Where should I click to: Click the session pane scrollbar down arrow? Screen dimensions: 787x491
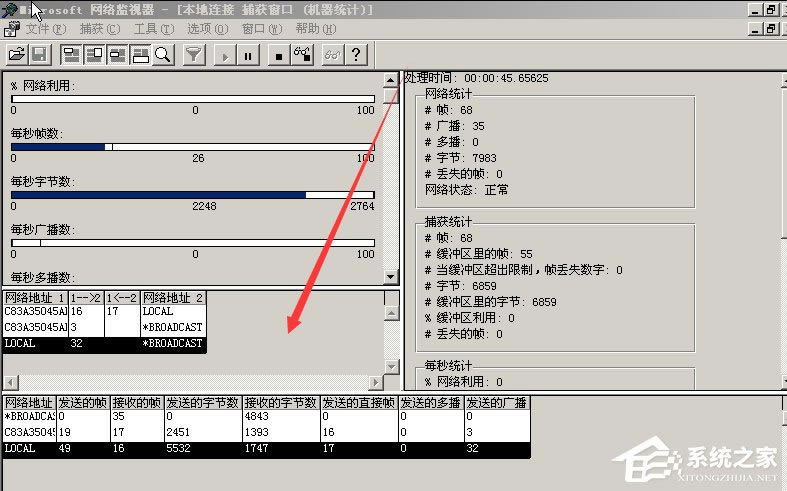click(x=392, y=366)
